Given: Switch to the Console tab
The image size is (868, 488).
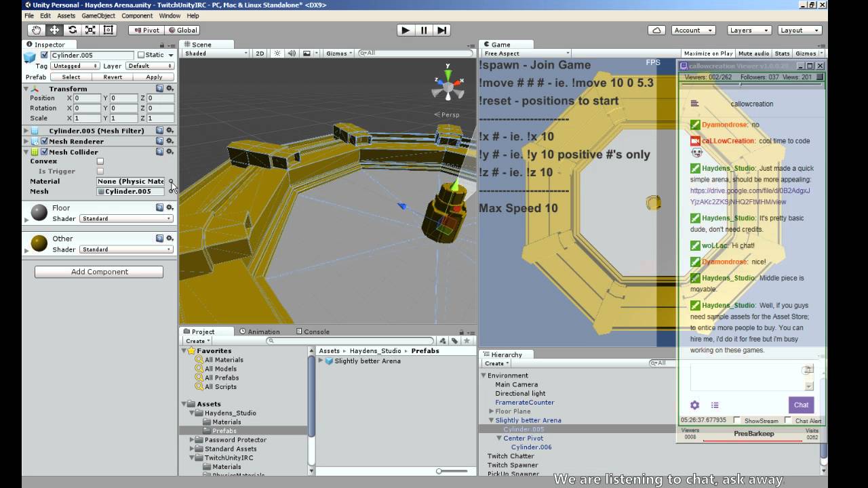Looking at the screenshot, I should coord(313,331).
